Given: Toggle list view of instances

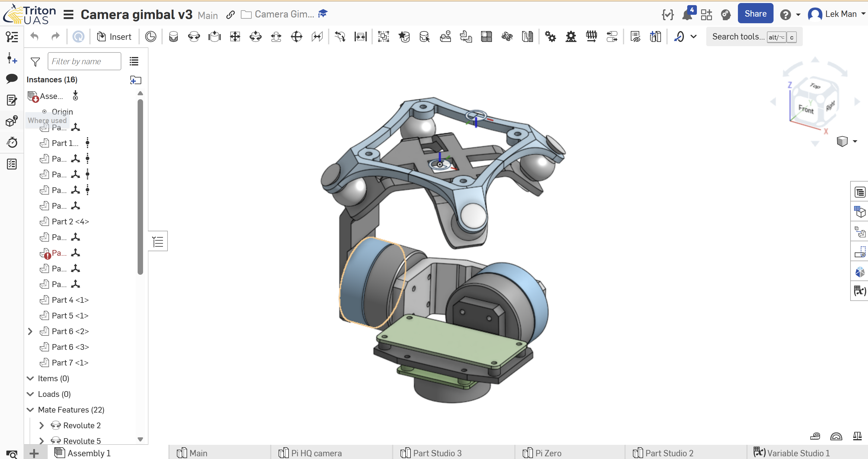Looking at the screenshot, I should click(x=134, y=61).
